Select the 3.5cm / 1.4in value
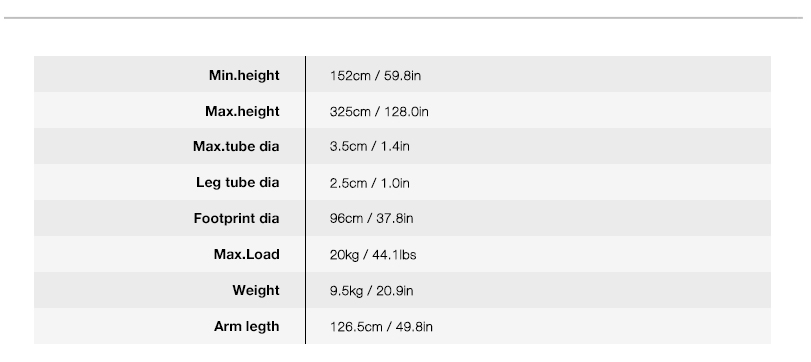811x362 pixels. click(370, 146)
